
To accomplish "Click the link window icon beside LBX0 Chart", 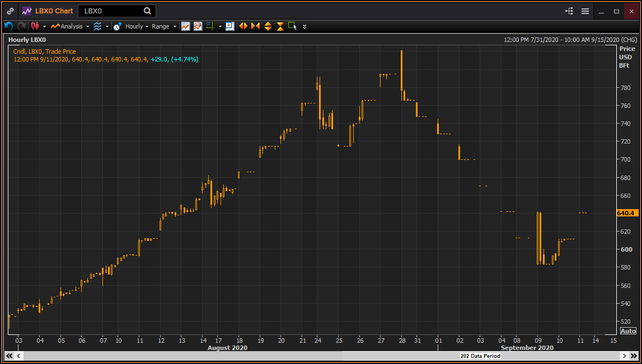I will pos(10,11).
